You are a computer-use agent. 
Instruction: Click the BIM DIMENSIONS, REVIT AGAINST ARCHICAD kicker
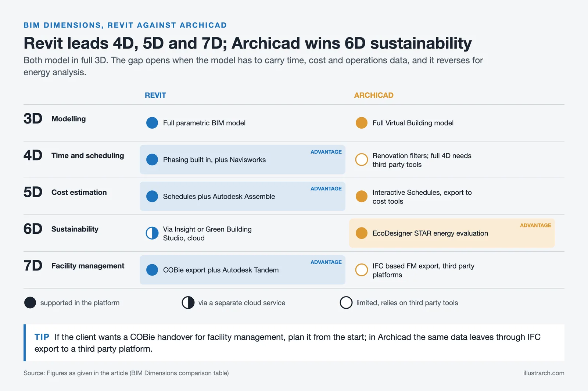click(x=125, y=25)
